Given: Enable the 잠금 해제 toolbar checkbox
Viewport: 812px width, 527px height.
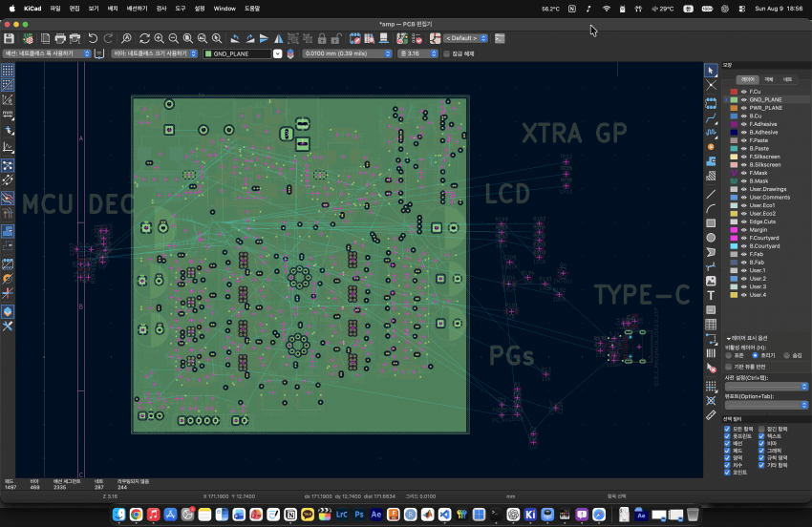Looking at the screenshot, I should coord(446,53).
